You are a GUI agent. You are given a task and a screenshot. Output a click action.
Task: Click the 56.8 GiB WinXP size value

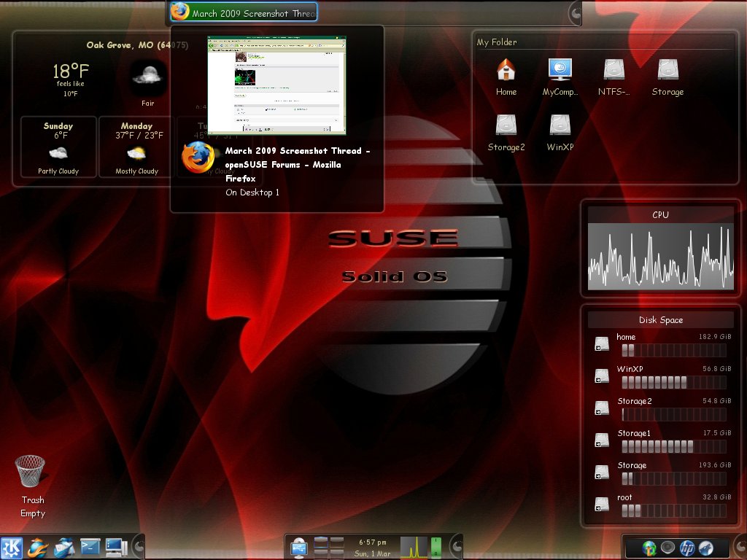pos(716,369)
